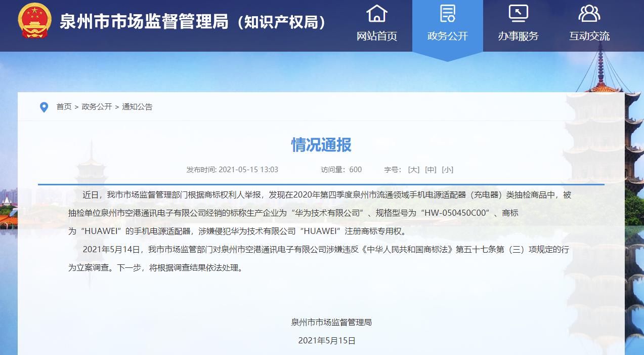Set medium font size with 中

point(431,170)
